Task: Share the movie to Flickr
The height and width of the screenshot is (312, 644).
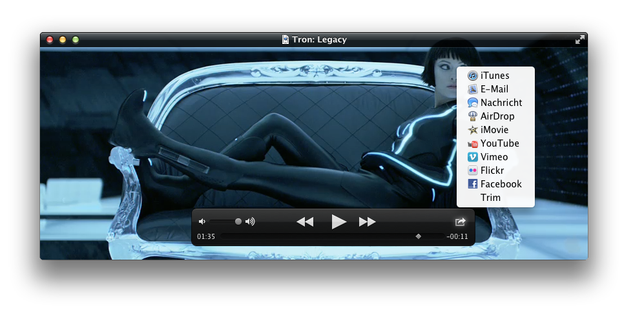Action: [x=495, y=171]
